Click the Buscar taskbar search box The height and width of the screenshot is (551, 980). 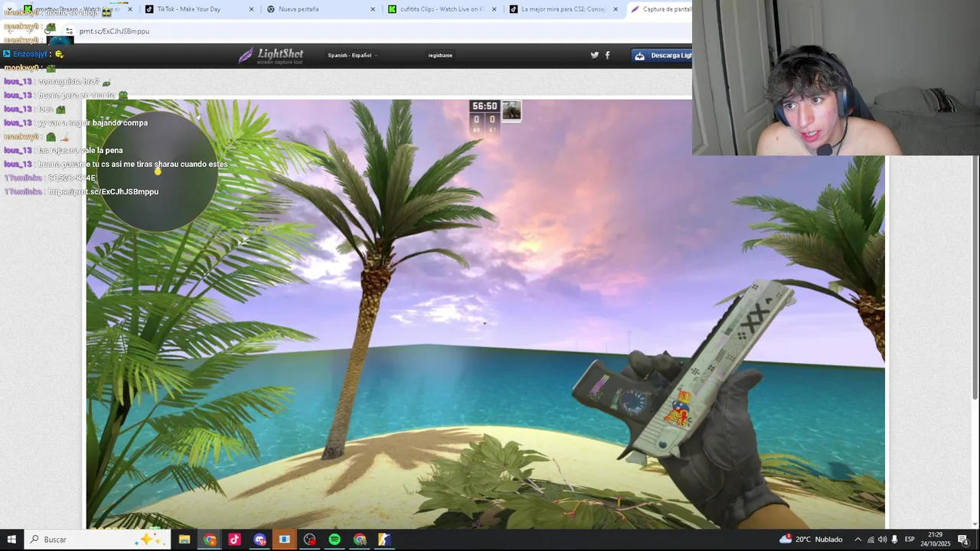pos(97,540)
